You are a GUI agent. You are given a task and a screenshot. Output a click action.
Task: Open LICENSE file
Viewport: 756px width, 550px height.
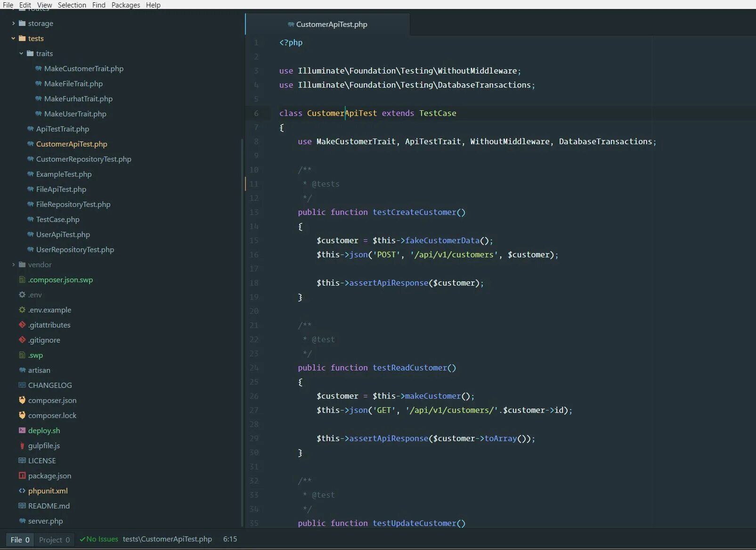pos(42,460)
